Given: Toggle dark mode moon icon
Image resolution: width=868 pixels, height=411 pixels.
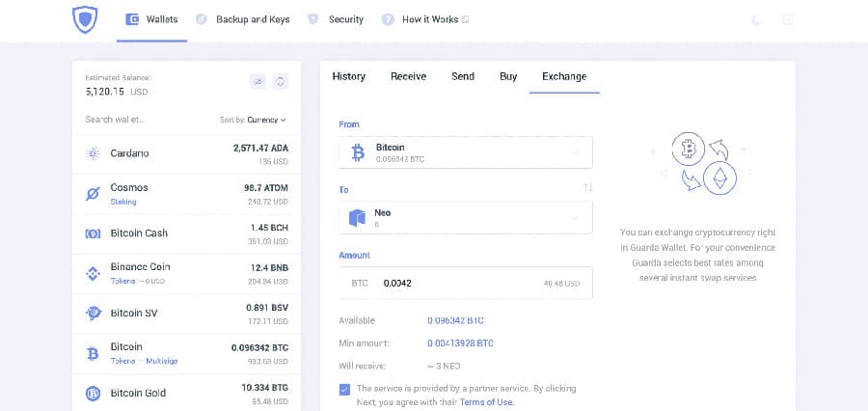Looking at the screenshot, I should click(x=756, y=19).
